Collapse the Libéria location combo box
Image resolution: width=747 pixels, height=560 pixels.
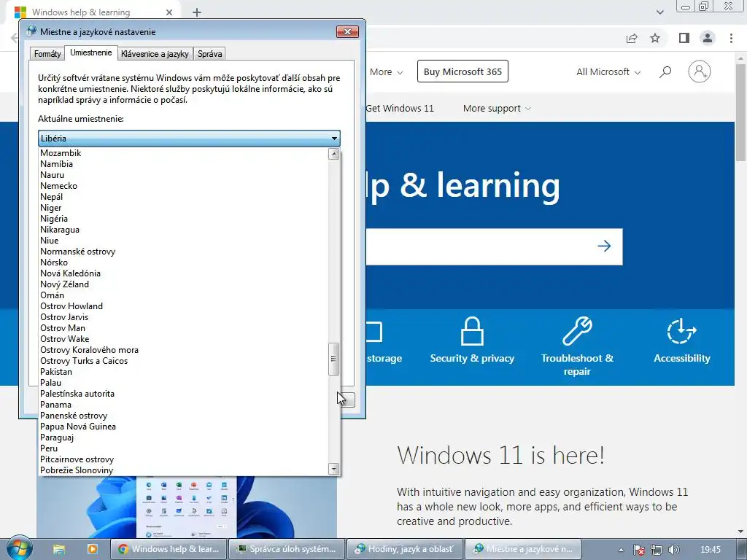[x=189, y=139]
